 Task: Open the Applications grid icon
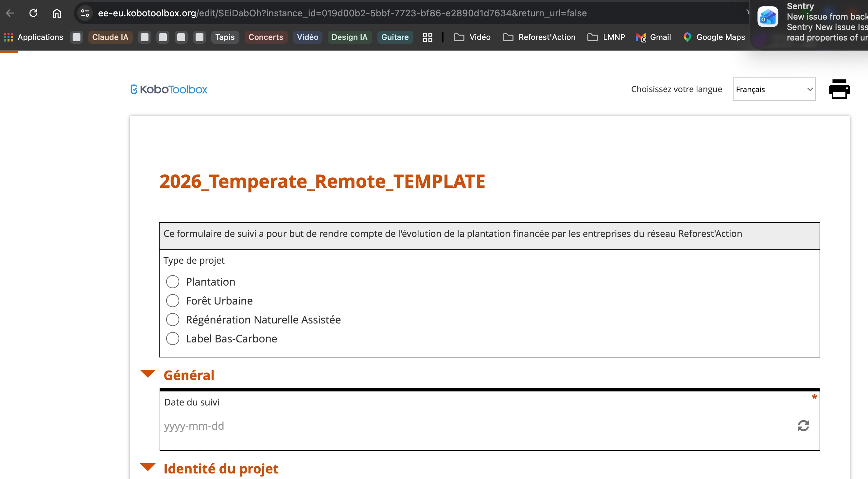click(x=9, y=37)
